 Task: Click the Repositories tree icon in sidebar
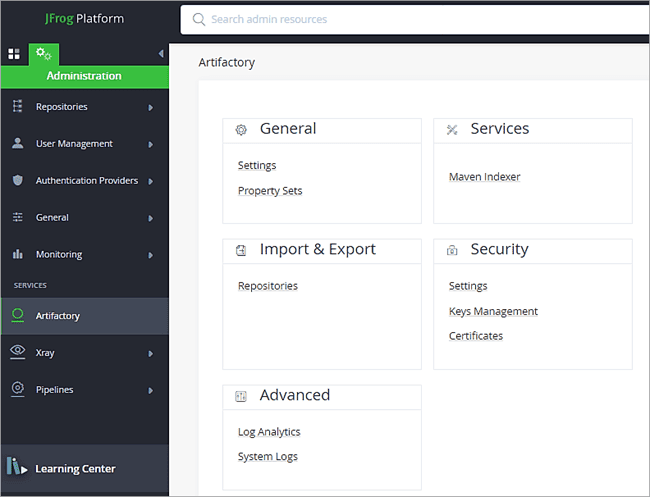[x=17, y=106]
